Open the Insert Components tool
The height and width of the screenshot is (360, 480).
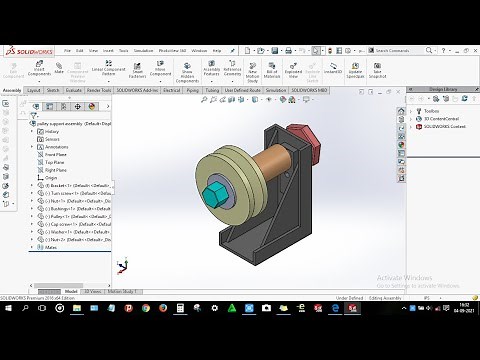[39, 68]
